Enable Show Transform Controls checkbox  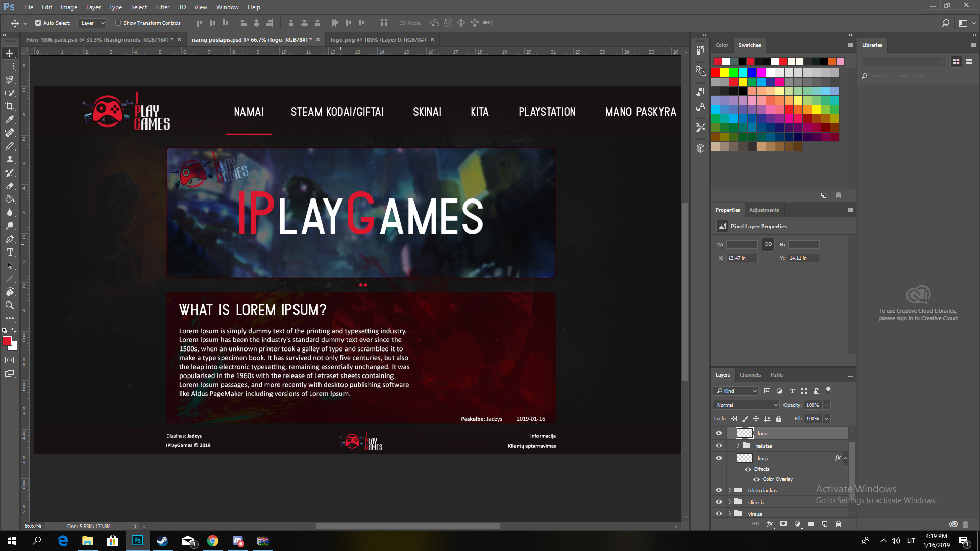(118, 23)
